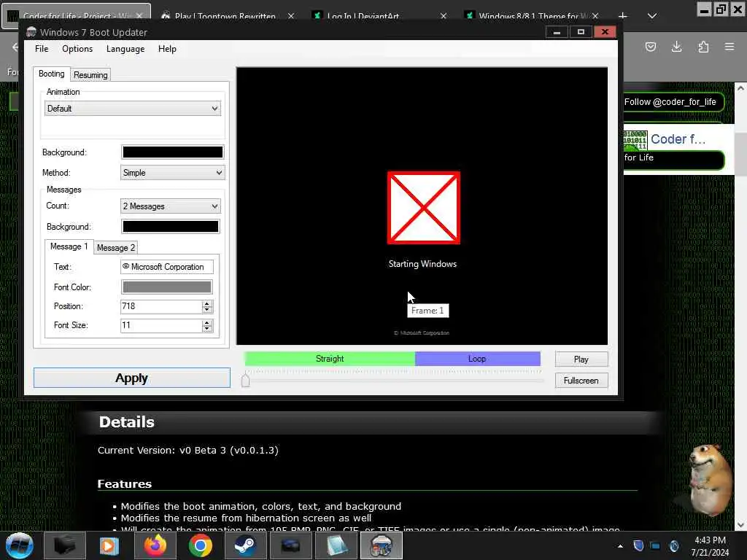The height and width of the screenshot is (560, 747).
Task: Open the Help menu
Action: 167,49
